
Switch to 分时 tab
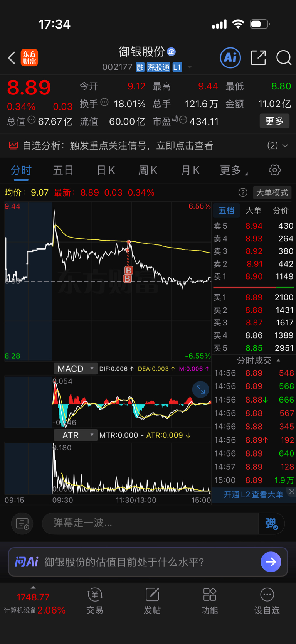tap(21, 170)
